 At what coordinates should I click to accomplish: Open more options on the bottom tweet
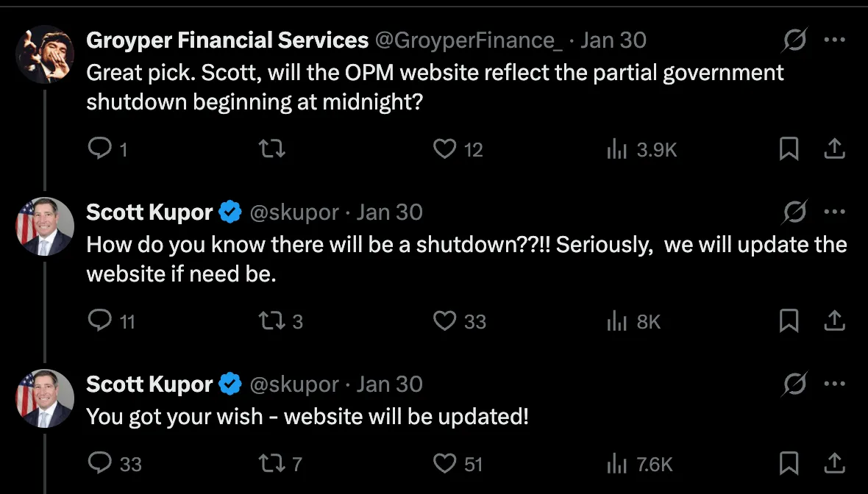835,384
